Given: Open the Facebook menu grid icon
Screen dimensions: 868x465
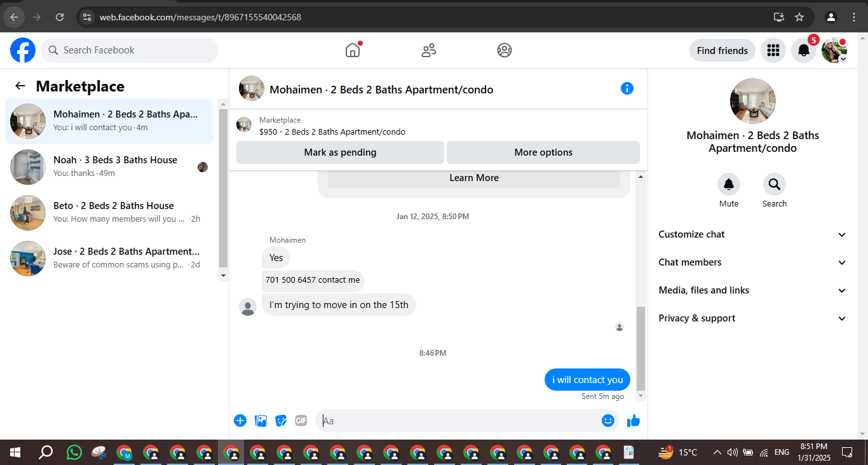Looking at the screenshot, I should (x=773, y=50).
